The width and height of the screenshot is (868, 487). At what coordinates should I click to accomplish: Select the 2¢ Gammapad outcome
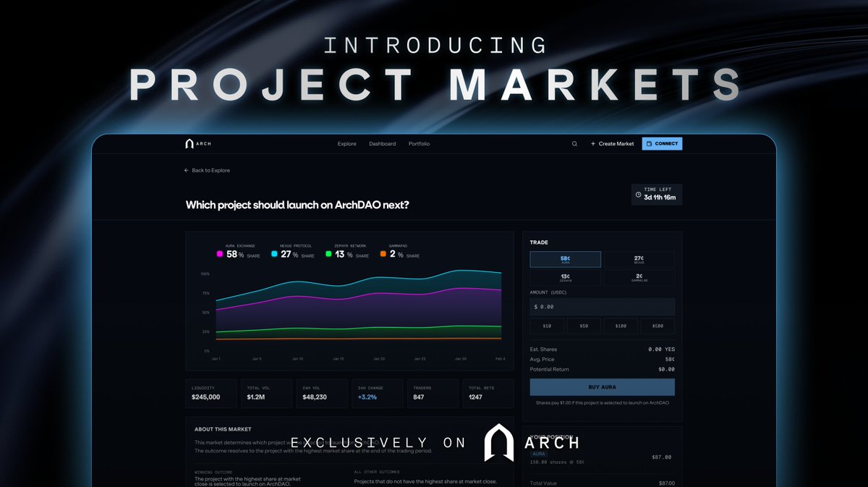coord(639,277)
